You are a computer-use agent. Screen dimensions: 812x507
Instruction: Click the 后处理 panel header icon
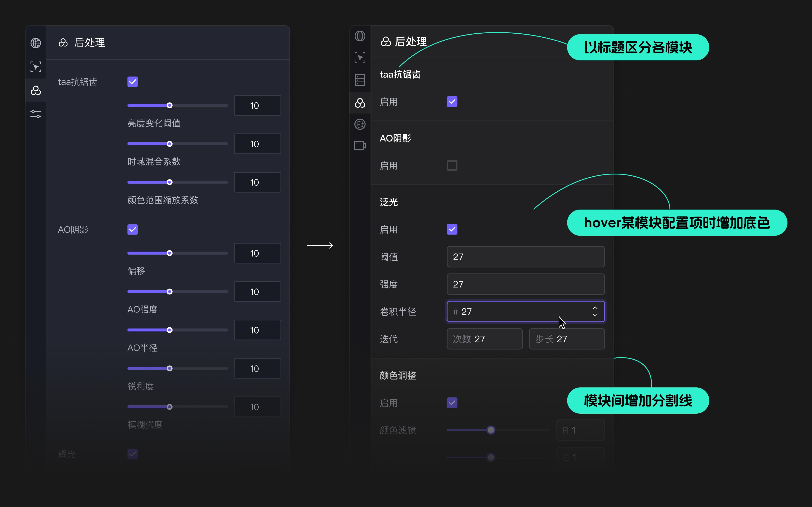[63, 43]
